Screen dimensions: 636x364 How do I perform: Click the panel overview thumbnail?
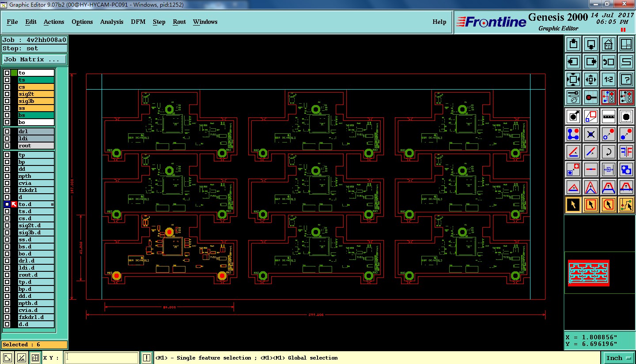pos(588,273)
